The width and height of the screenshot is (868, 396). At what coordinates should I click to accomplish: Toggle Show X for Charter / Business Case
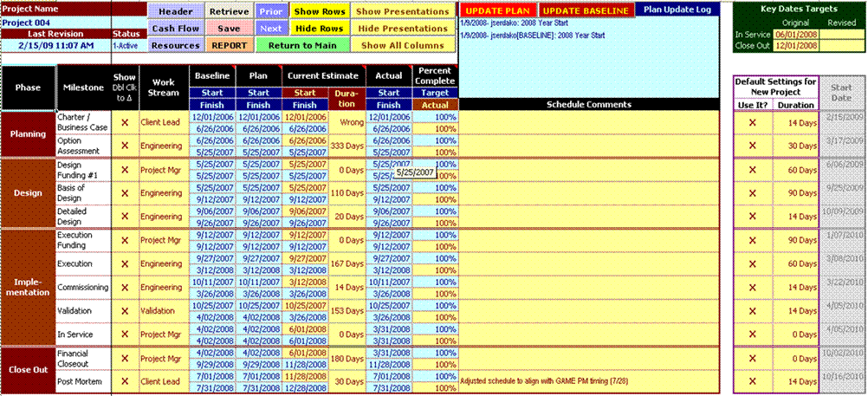125,122
